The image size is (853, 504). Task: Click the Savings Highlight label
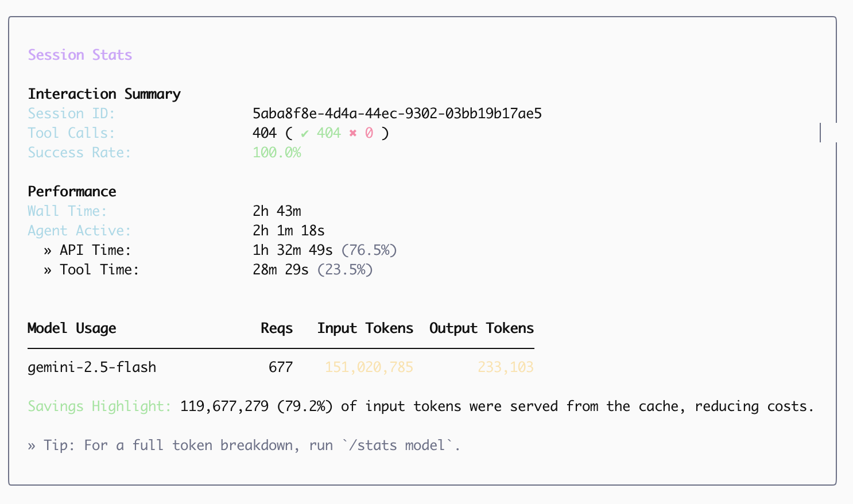pos(99,406)
